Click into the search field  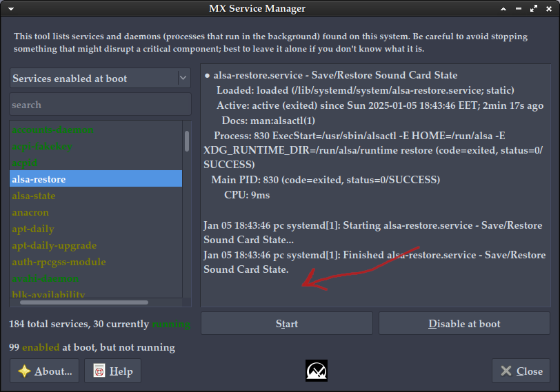coord(100,105)
